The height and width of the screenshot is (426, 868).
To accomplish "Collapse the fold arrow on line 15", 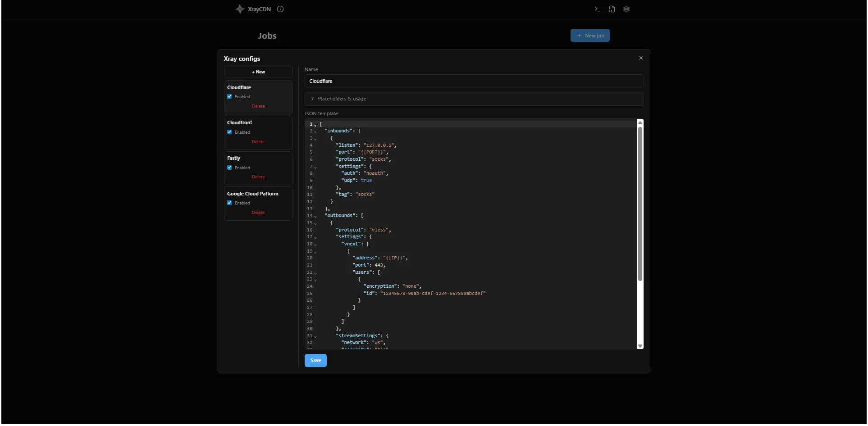I will (315, 224).
